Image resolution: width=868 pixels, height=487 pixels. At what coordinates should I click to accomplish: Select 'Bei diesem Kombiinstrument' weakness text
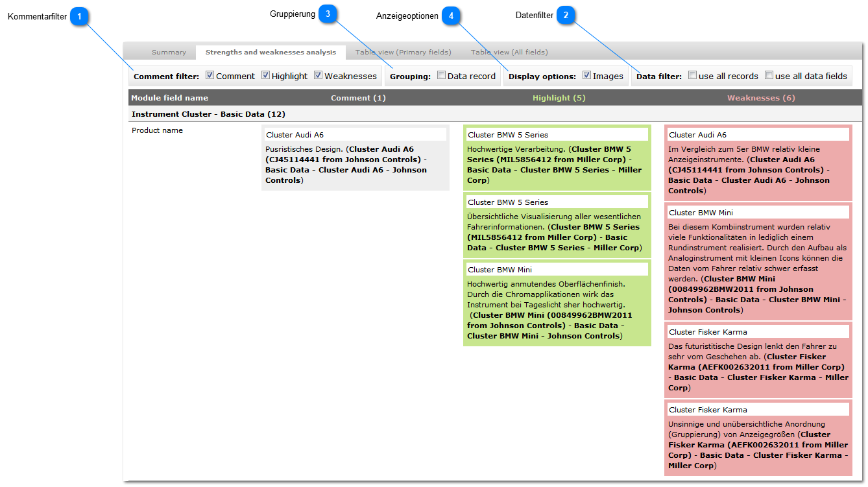pos(758,268)
